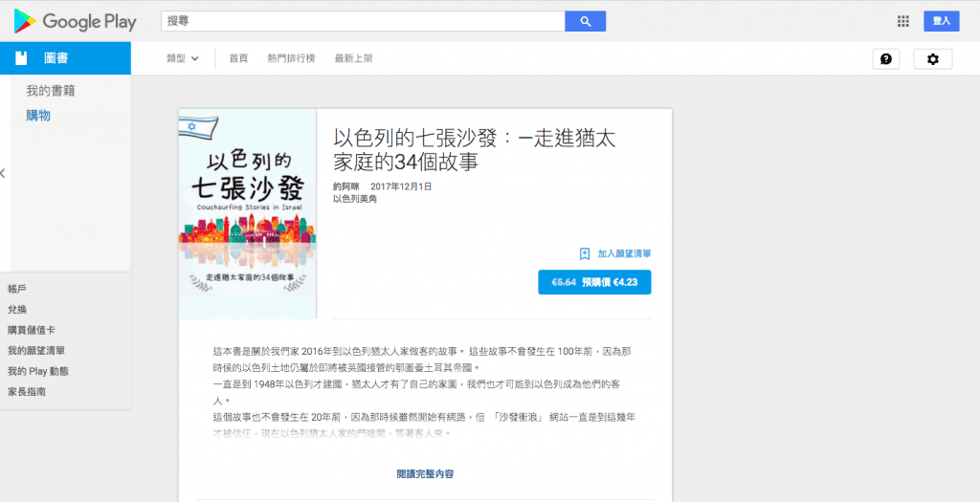980x502 pixels.
Task: Click the 圖書 book icon in sidebar
Action: pos(21,58)
